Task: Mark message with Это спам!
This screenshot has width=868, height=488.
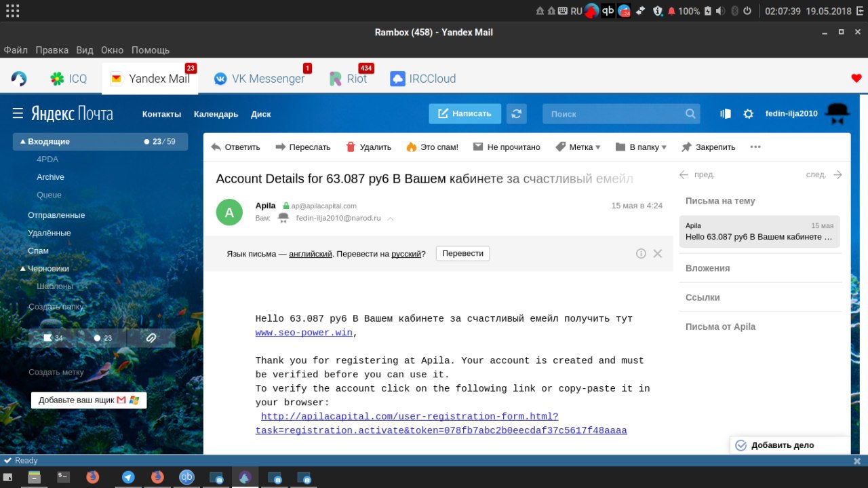Action: 432,147
